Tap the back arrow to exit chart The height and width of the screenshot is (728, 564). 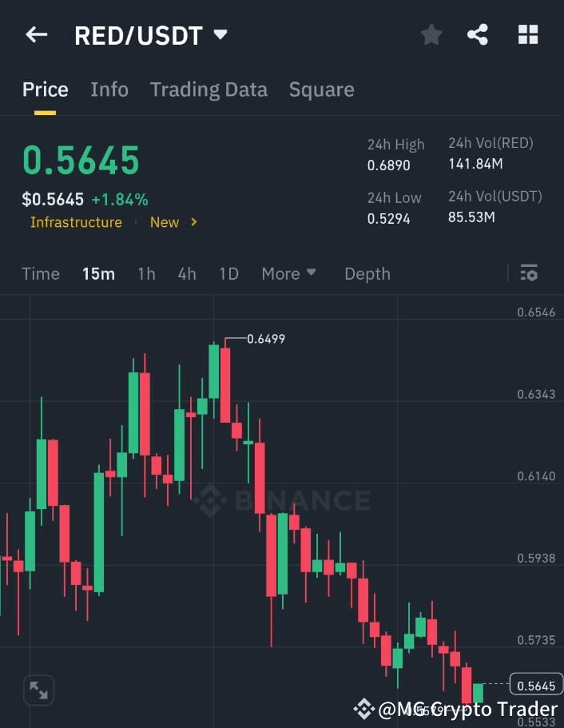pos(35,34)
